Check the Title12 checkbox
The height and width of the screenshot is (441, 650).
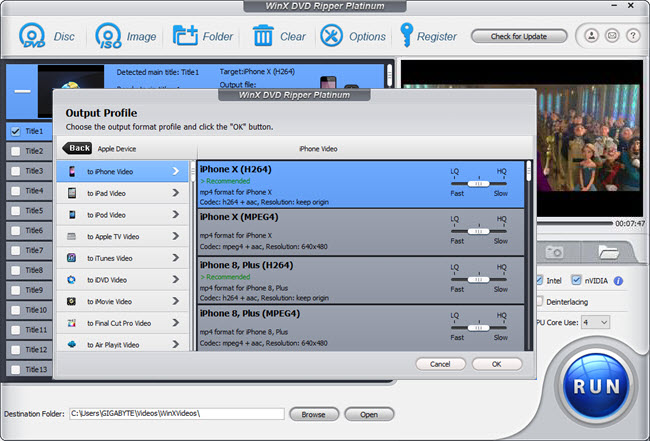tap(15, 350)
